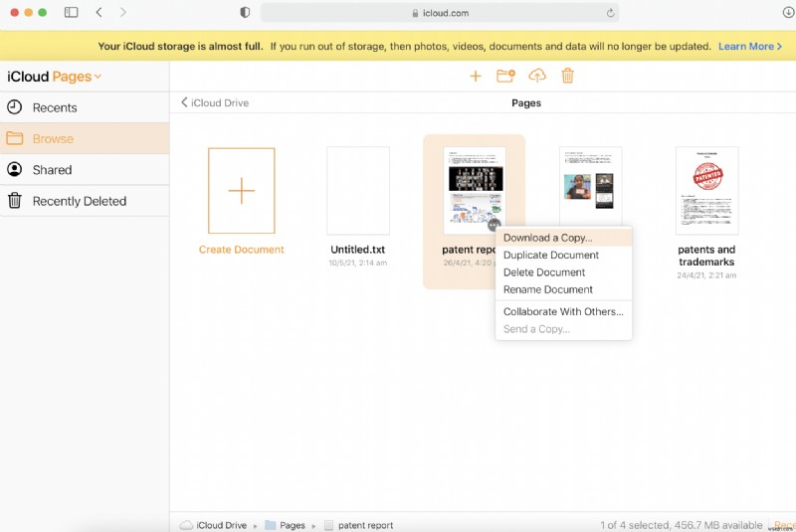Select the Untitled.txt thumbnail
The image size is (796, 532).
pyautogui.click(x=358, y=191)
